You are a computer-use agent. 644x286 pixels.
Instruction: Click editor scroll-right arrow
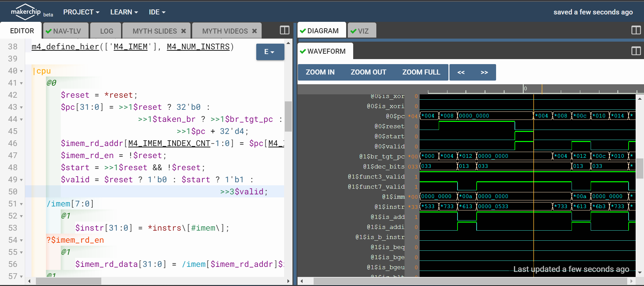click(x=288, y=281)
